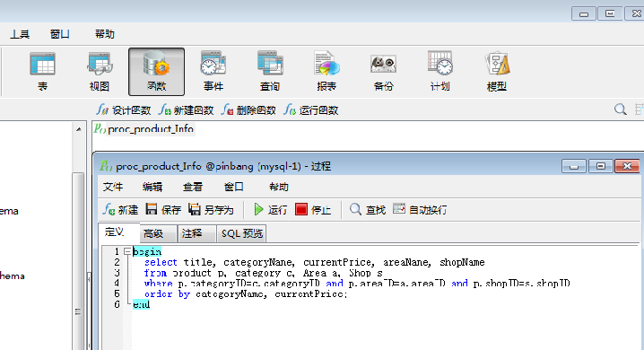Image resolution: width=644 pixels, height=350 pixels.
Task: Click the search magnifier icon in object toolbar
Action: click(x=620, y=109)
